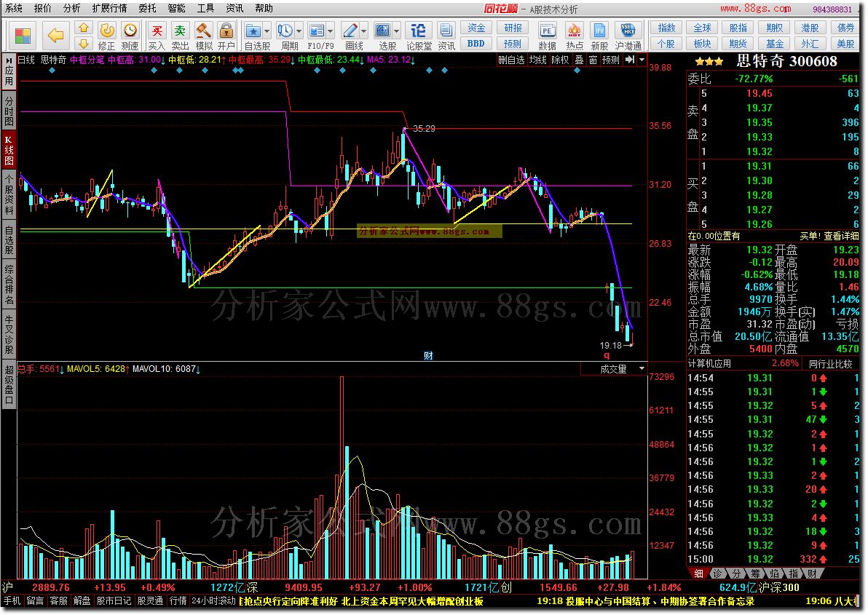Screen dimensions: 868x615
Task: Select the 筹 bottom panel tab
Action: tap(756, 574)
